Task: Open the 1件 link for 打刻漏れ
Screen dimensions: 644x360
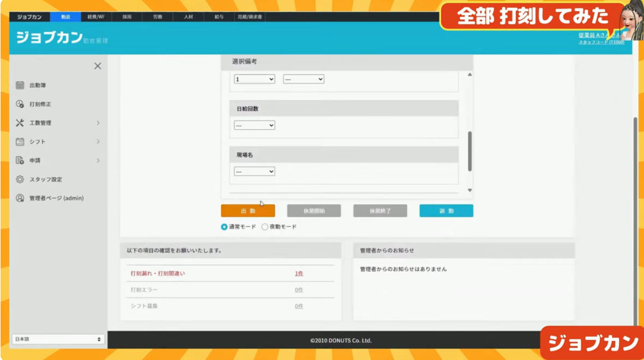Action: tap(299, 273)
